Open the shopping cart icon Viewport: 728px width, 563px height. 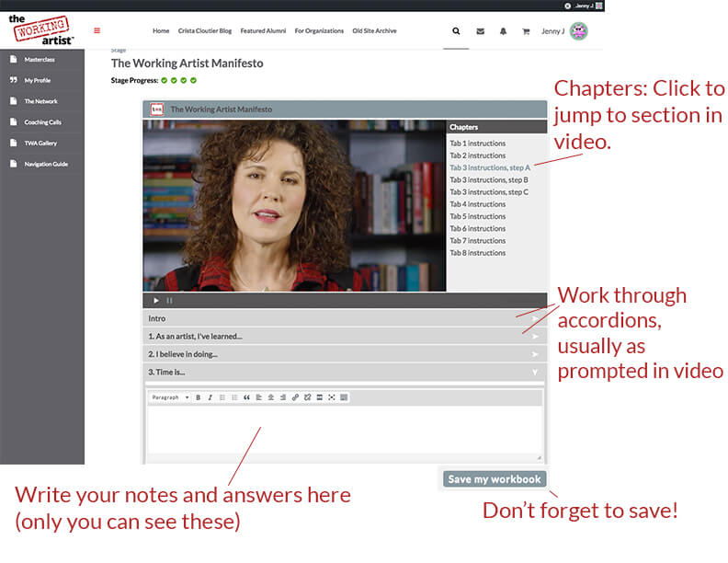pyautogui.click(x=526, y=31)
